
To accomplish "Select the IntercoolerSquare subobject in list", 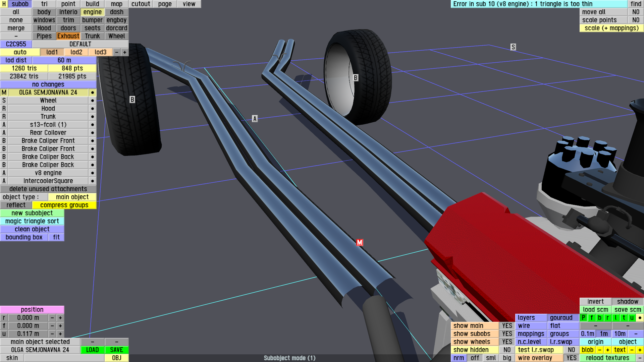I will tap(48, 181).
